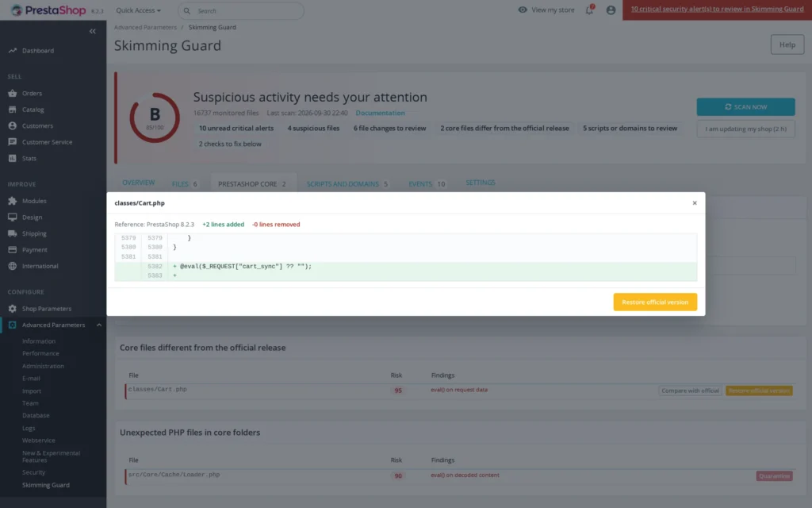The image size is (812, 508).
Task: Switch to the Files tab
Action: tap(185, 183)
